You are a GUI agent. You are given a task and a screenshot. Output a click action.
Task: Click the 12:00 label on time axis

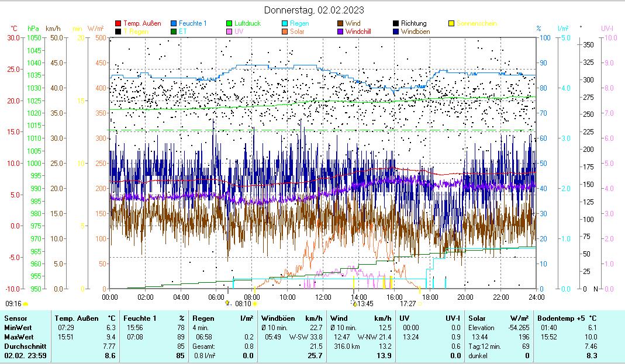pyautogui.click(x=323, y=296)
